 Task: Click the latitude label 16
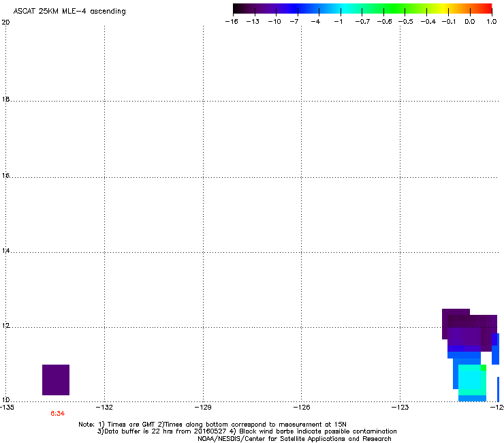(5, 176)
